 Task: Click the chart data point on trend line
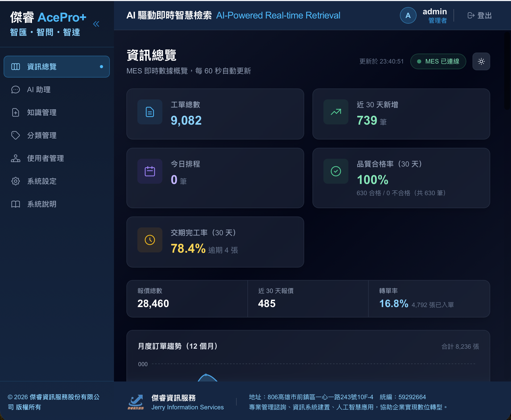pyautogui.click(x=206, y=375)
